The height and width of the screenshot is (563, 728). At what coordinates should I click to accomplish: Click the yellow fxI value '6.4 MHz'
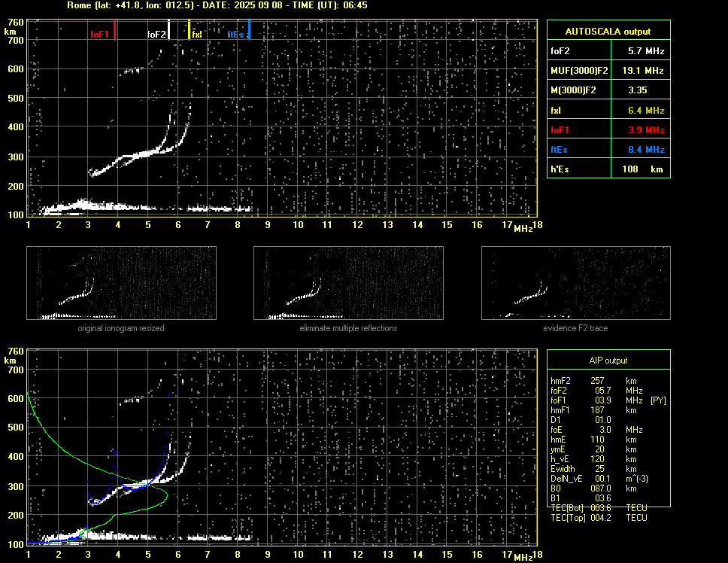pos(646,111)
